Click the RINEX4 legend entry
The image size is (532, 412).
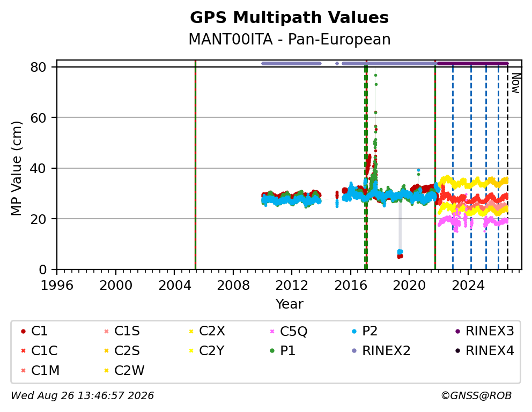pyautogui.click(x=484, y=351)
